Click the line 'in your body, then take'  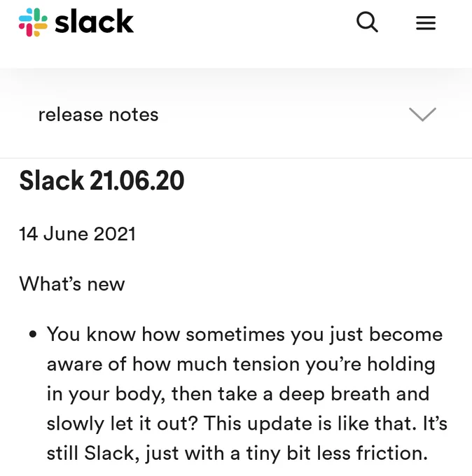click(x=238, y=394)
